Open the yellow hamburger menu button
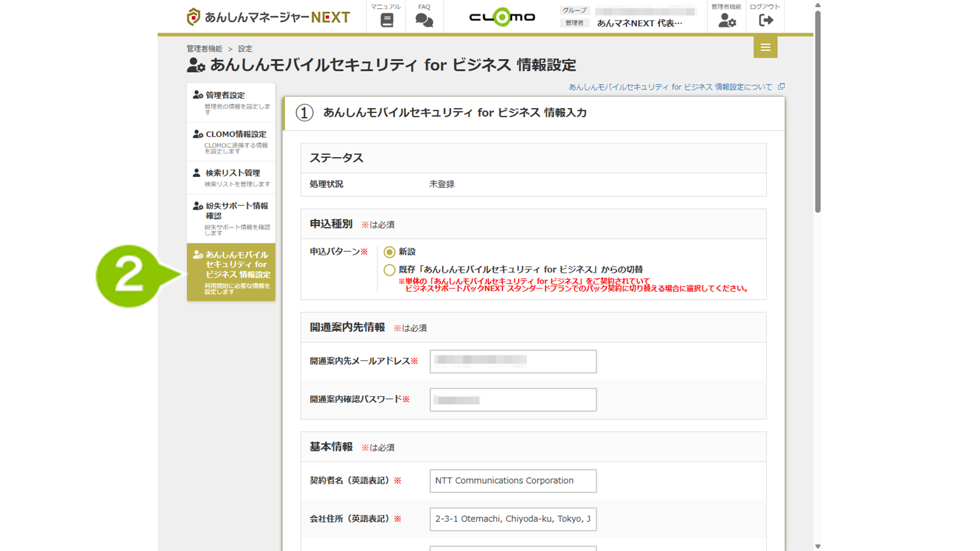This screenshot has width=980, height=551. point(765,47)
